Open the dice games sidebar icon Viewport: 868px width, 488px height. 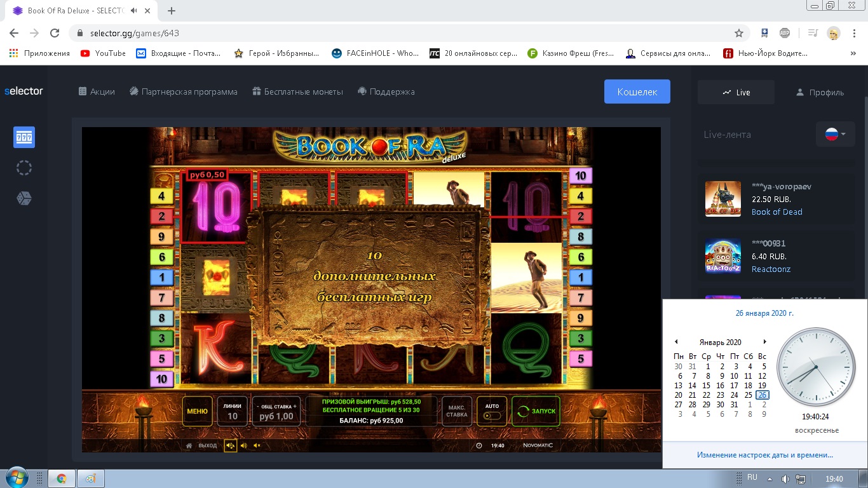pos(24,199)
